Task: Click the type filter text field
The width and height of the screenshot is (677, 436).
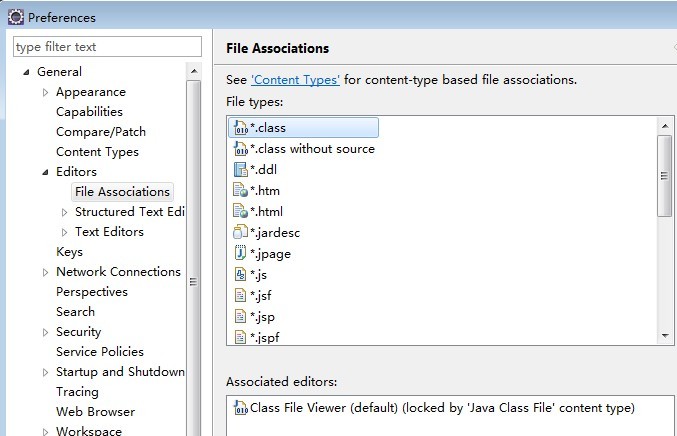Action: (x=107, y=47)
